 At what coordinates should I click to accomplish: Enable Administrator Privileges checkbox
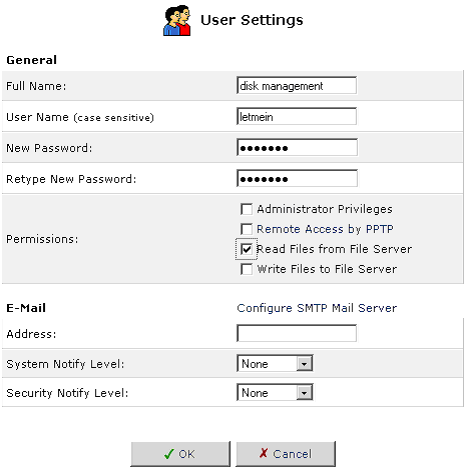click(246, 209)
